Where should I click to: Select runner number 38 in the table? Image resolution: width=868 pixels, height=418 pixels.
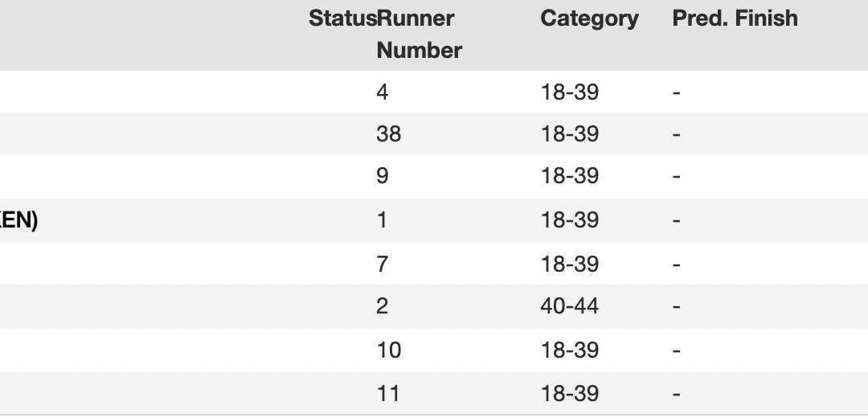(x=388, y=133)
